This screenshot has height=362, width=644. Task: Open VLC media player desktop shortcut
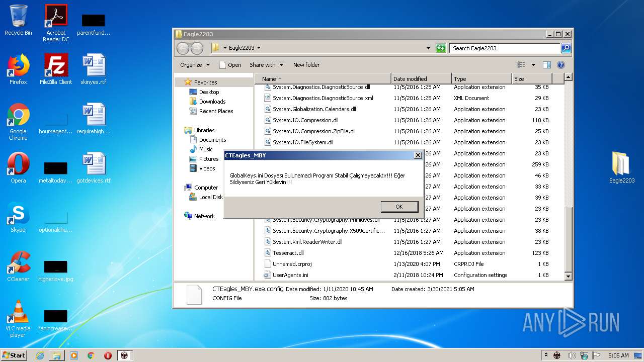click(x=18, y=319)
